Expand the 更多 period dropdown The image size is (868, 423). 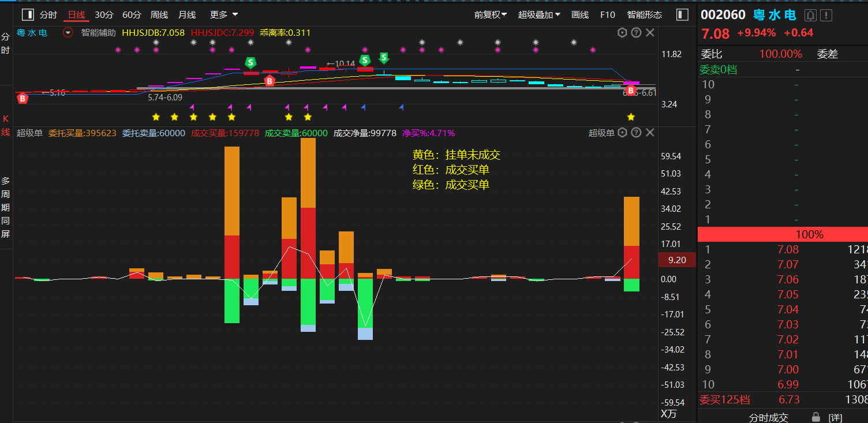(223, 14)
